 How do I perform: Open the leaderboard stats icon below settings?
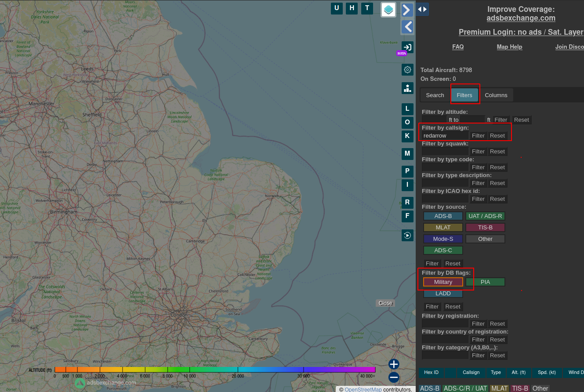point(407,88)
